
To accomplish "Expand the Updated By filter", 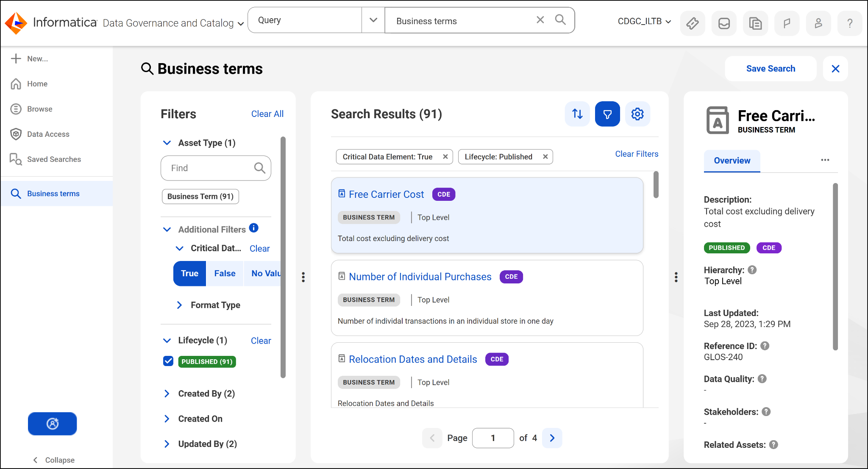I will pyautogui.click(x=167, y=444).
